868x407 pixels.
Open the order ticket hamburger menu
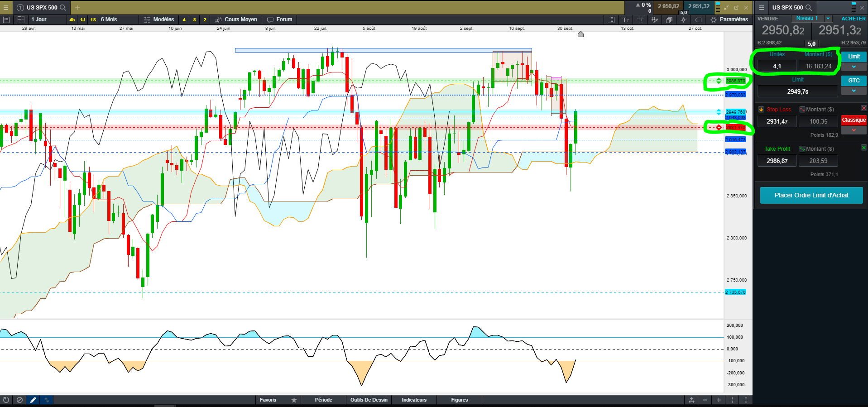click(762, 7)
